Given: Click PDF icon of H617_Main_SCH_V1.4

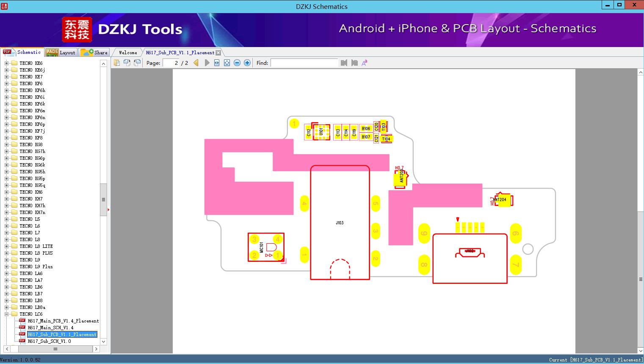Looking at the screenshot, I should pyautogui.click(x=22, y=327).
